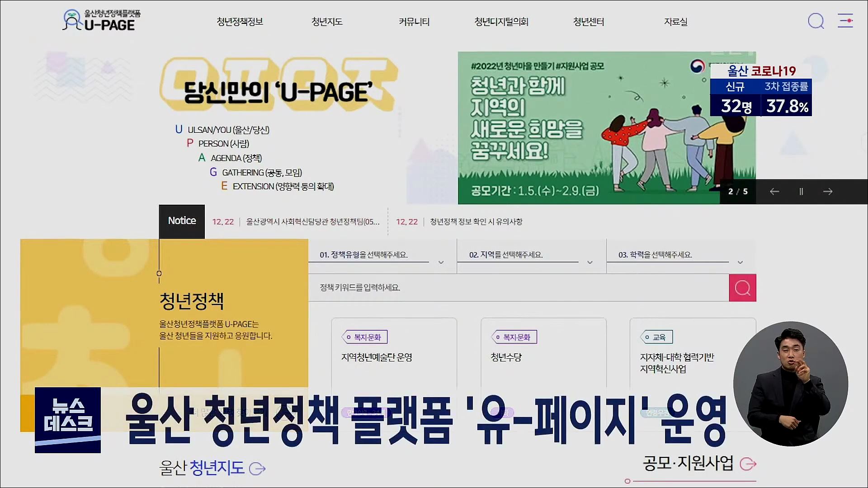
Task: Pause the banner slideshow
Action: [x=801, y=192]
